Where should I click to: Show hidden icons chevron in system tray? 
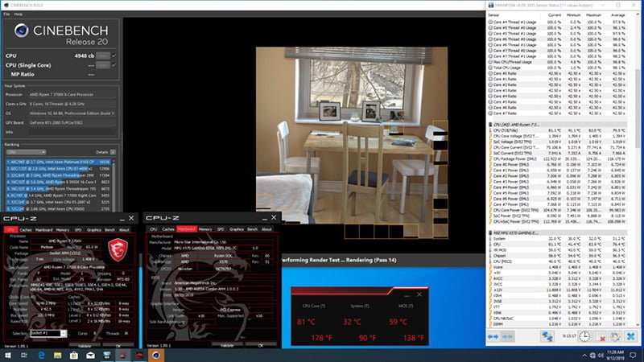click(584, 356)
